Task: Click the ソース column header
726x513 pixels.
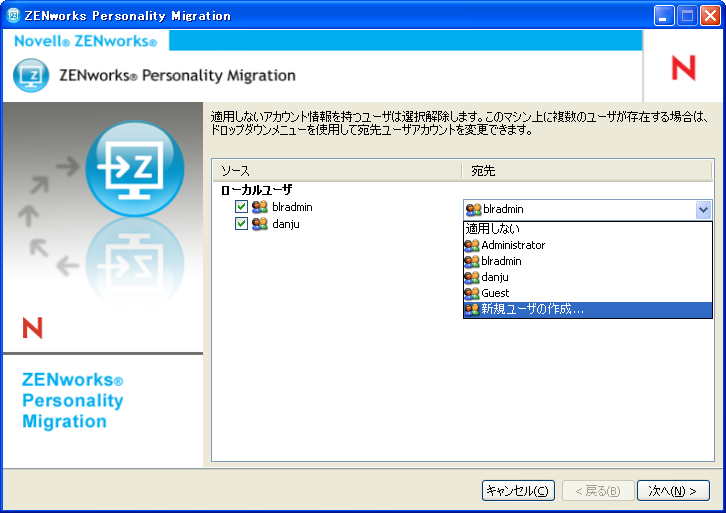Action: coord(337,171)
